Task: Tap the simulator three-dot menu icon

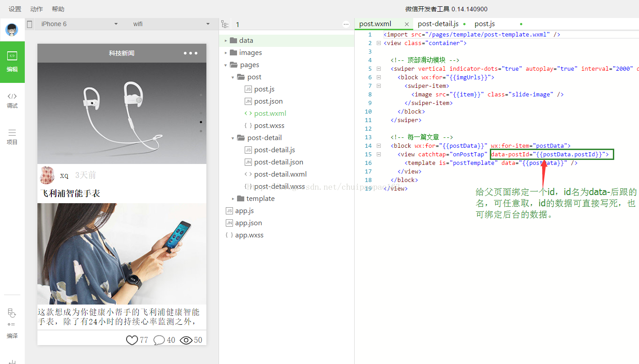Action: [191, 53]
